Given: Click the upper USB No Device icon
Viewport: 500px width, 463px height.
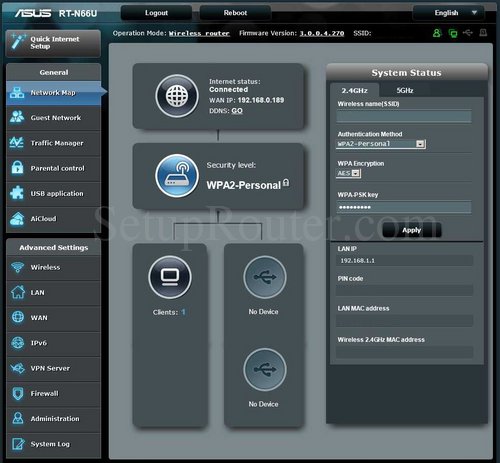Looking at the screenshot, I should click(x=265, y=277).
